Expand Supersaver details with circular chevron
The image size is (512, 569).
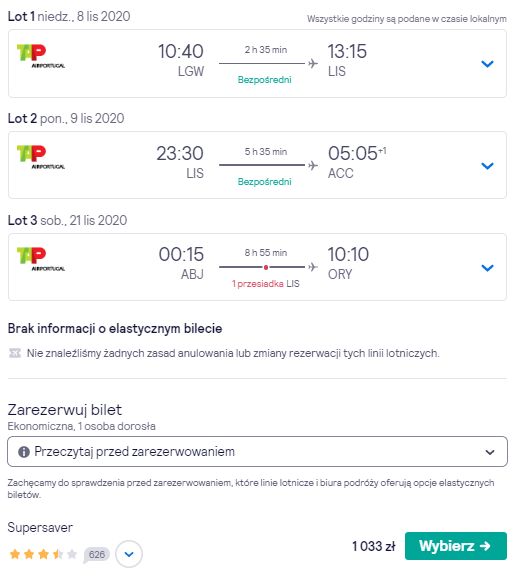tap(129, 554)
